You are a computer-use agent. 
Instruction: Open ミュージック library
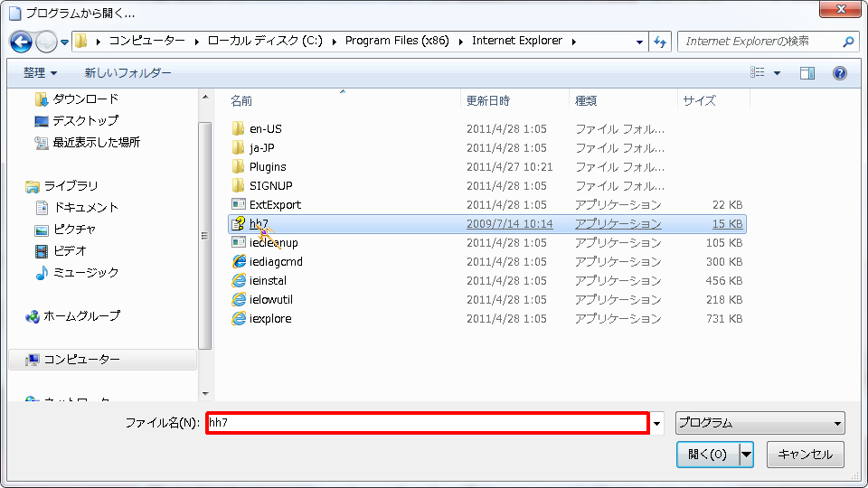tap(76, 272)
